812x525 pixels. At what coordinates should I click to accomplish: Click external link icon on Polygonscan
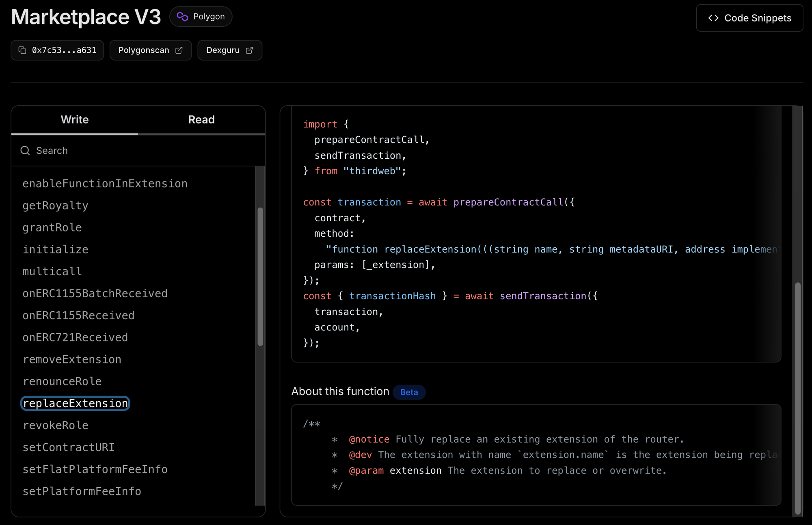(179, 50)
